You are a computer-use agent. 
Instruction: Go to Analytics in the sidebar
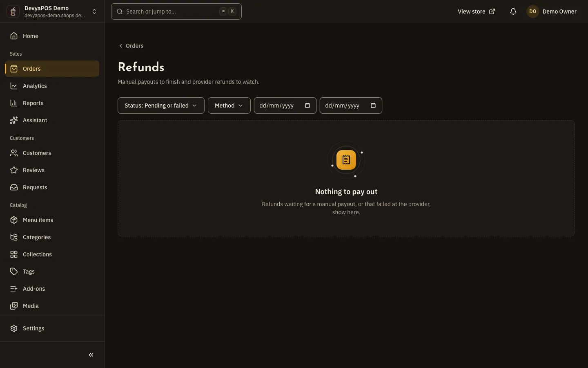coord(52,86)
